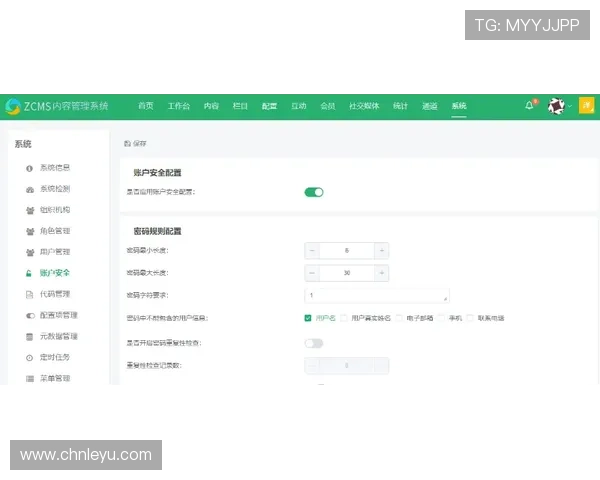Image resolution: width=600 pixels, height=480 pixels.
Task: Click the 元数据管理 database icon
Action: [x=29, y=337]
